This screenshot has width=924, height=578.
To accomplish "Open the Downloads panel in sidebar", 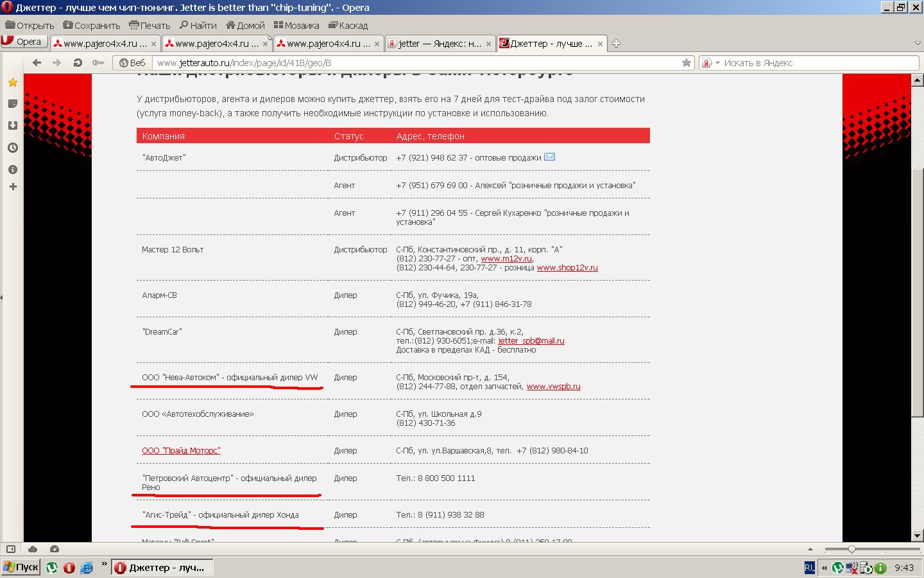I will coord(12,126).
